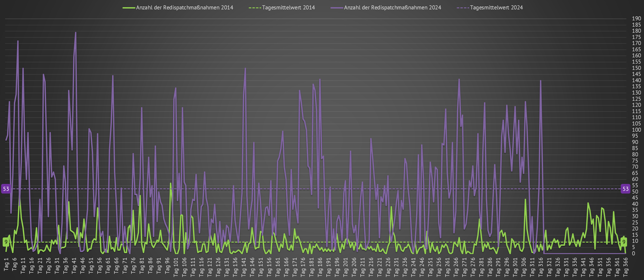Screen dimensions: 644x280
Task: Click the left purple 53 data label
Action: click(6, 189)
